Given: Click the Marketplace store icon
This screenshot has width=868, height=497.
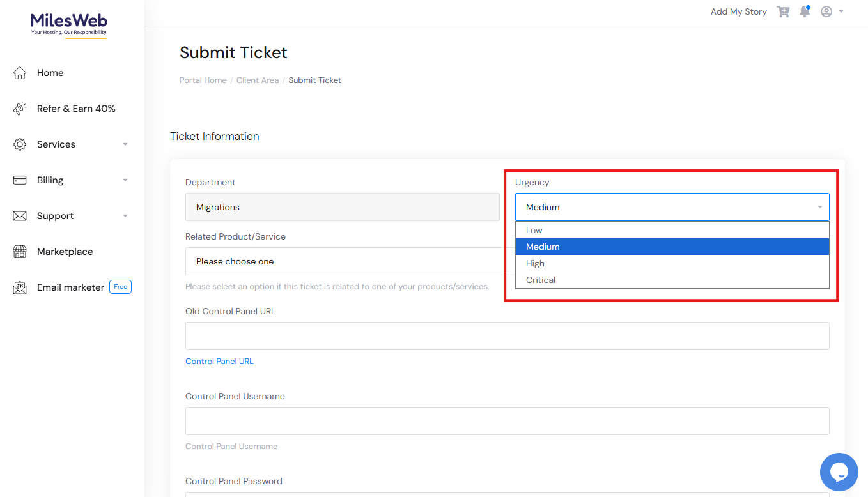Looking at the screenshot, I should tap(20, 252).
